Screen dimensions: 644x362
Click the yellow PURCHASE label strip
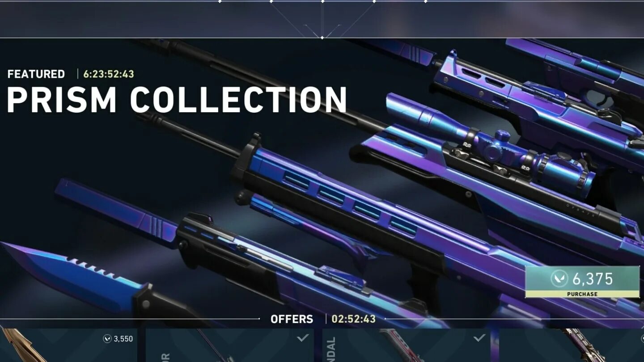(582, 294)
